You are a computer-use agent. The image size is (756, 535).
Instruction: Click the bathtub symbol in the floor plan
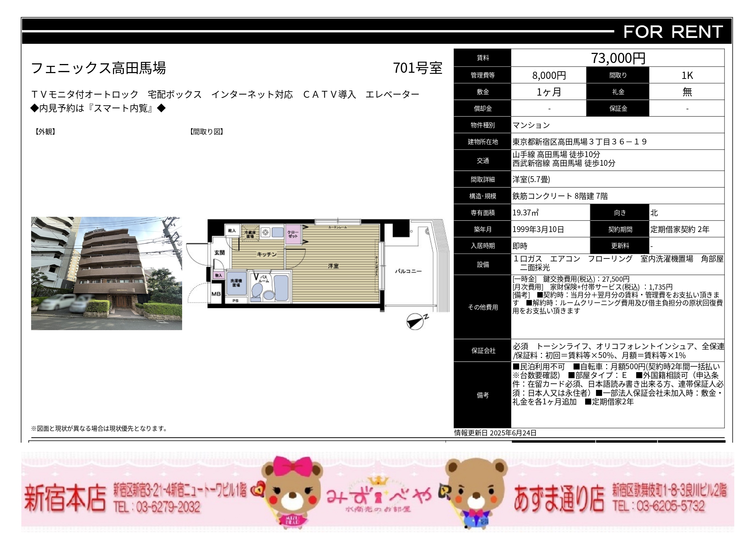[x=281, y=288]
